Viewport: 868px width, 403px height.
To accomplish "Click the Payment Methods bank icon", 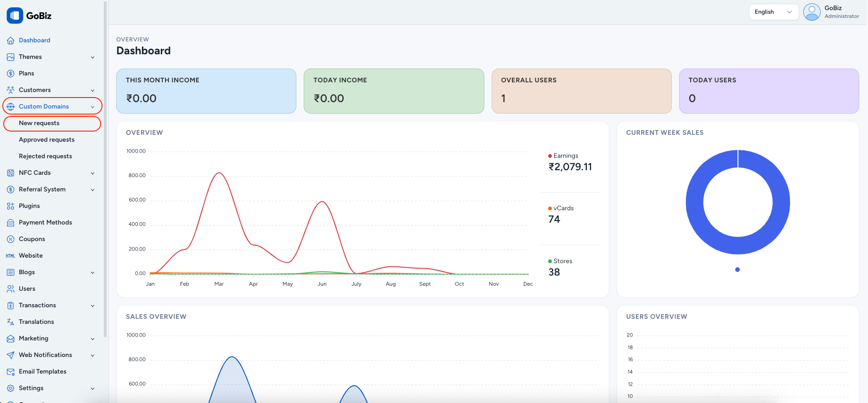I will coord(11,223).
